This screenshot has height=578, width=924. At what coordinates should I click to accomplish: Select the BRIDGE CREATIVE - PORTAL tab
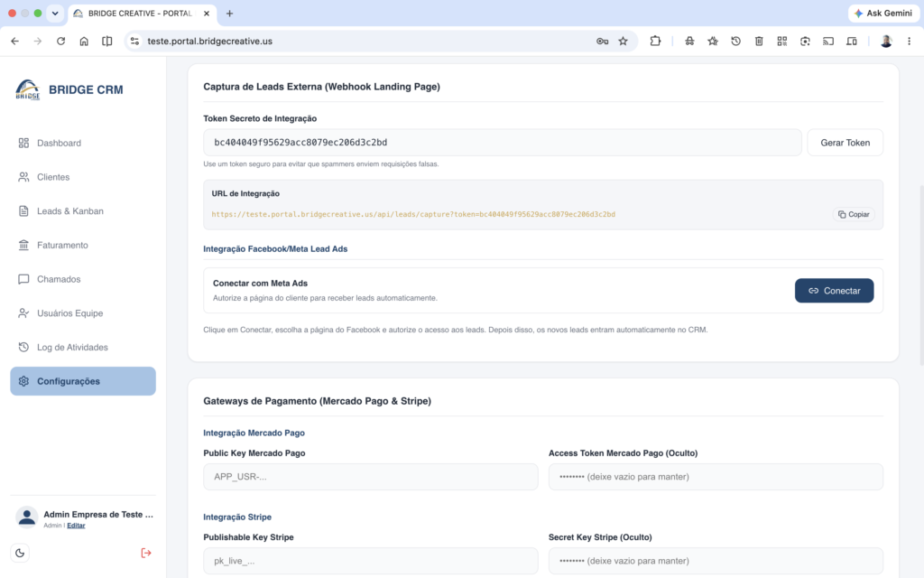(140, 13)
